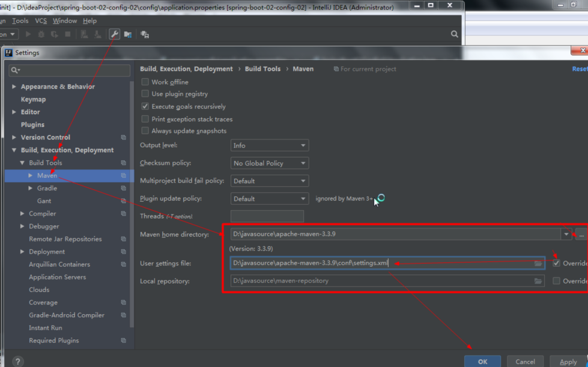The image size is (588, 367).
Task: Open the Checksum policy dropdown
Action: coord(269,163)
